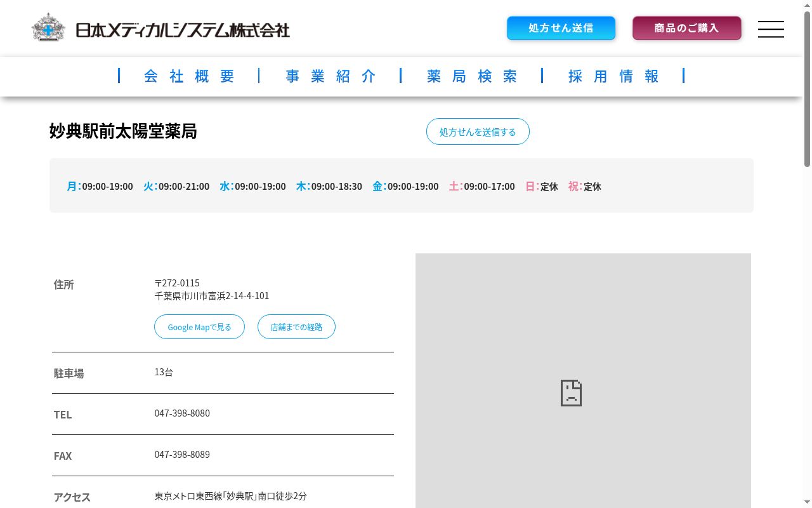Click the 妙典駅前太陽堂薬局 heading
The height and width of the screenshot is (508, 812).
coord(123,131)
